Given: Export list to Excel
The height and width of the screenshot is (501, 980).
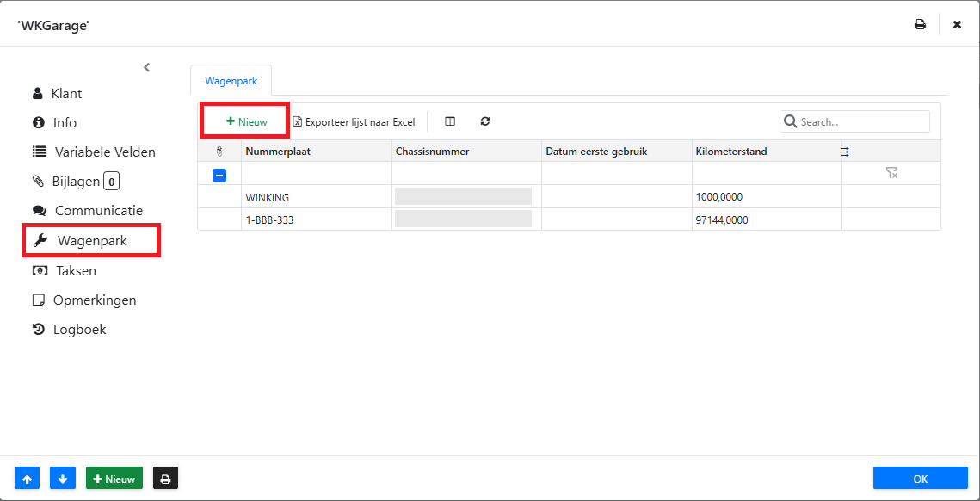Looking at the screenshot, I should pyautogui.click(x=354, y=121).
